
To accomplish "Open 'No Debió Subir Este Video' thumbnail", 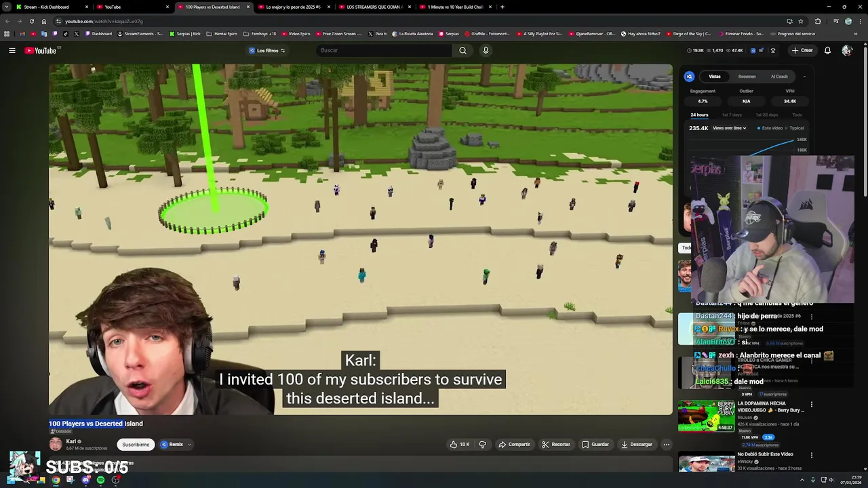I will tap(706, 463).
